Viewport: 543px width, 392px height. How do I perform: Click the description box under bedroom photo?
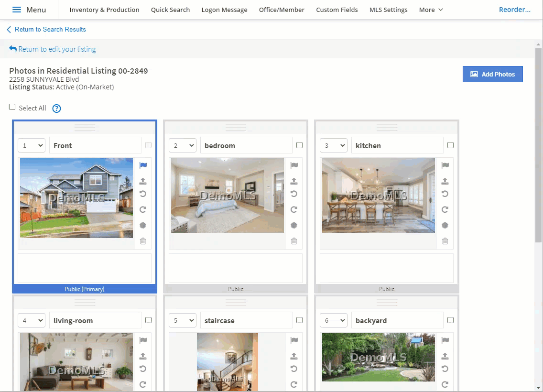tap(236, 268)
